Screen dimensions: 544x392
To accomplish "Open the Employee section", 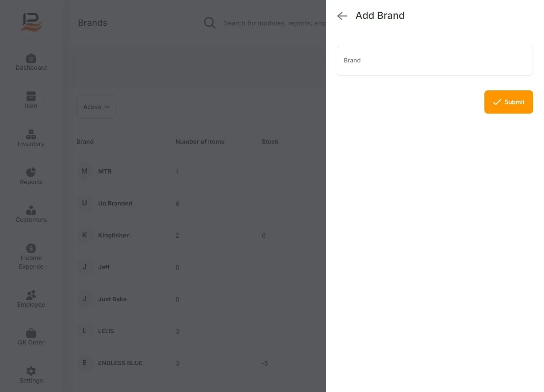I will click(x=31, y=299).
